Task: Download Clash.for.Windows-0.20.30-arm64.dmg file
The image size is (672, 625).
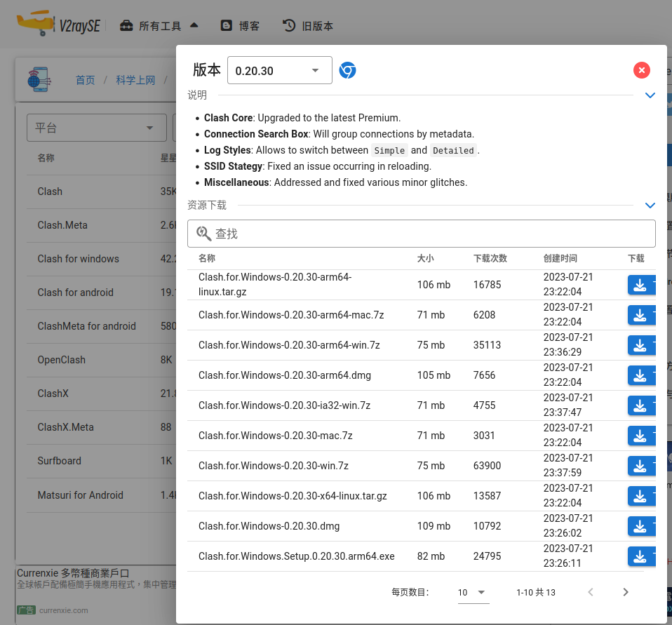Action: pyautogui.click(x=640, y=375)
